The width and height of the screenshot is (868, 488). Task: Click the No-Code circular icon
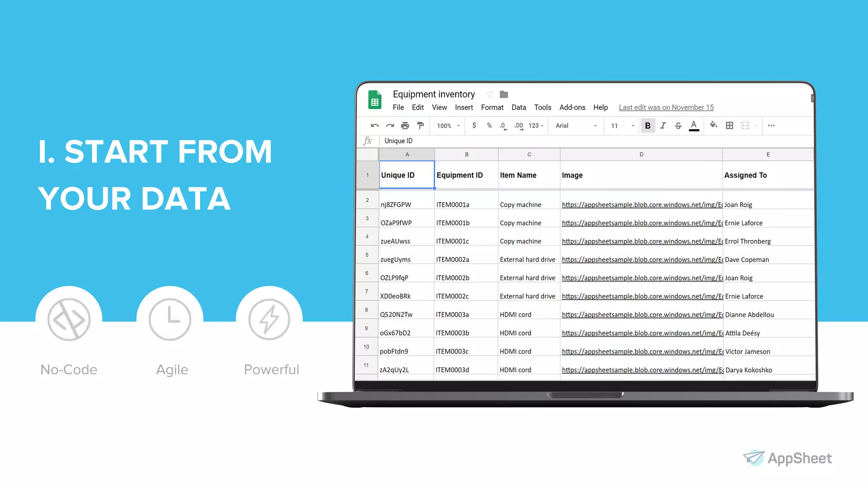click(x=69, y=319)
